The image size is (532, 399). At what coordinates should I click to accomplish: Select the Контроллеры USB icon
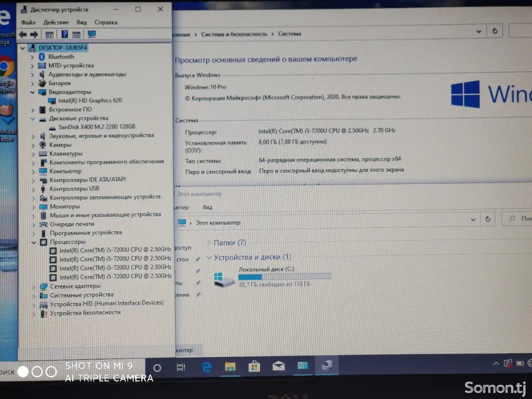click(x=43, y=189)
